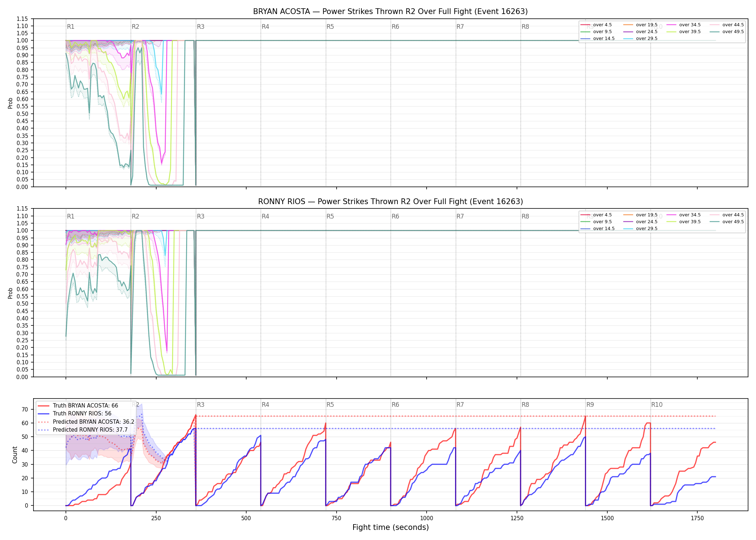Click the R6 round label in the Ronny Rios chart
Viewport: 756px width, 540px height.
[x=395, y=216]
